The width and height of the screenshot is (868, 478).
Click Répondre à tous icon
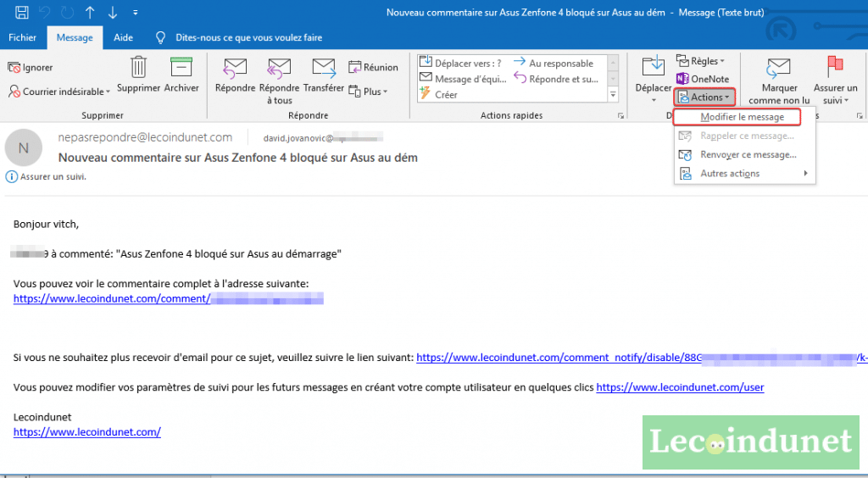coord(279,68)
